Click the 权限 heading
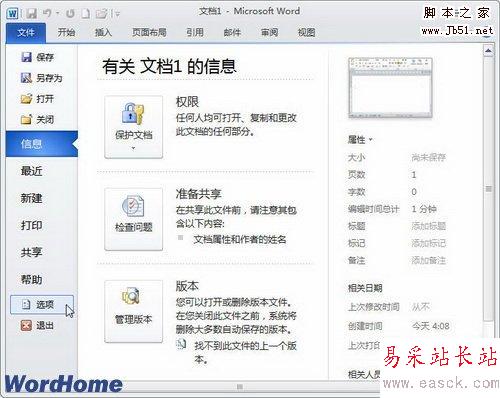Screen dimensions: 500x398 187,102
